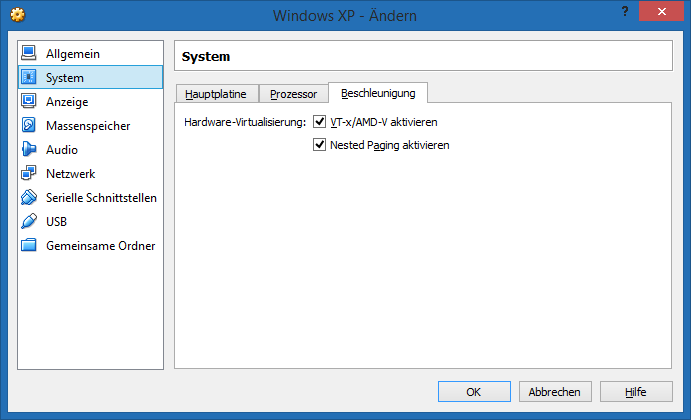Open the USB settings entry
The image size is (691, 420).
(x=90, y=221)
